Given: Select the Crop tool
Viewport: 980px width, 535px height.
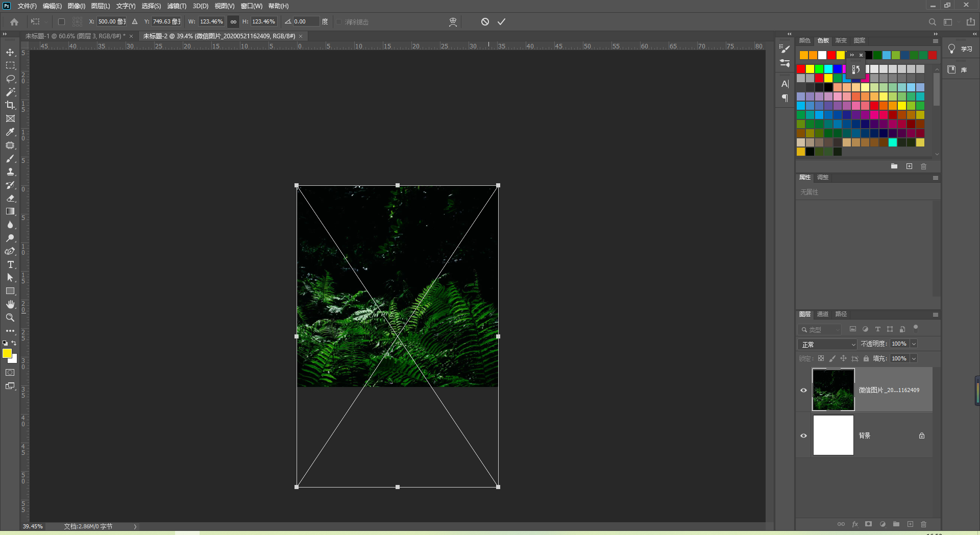Looking at the screenshot, I should coord(10,105).
